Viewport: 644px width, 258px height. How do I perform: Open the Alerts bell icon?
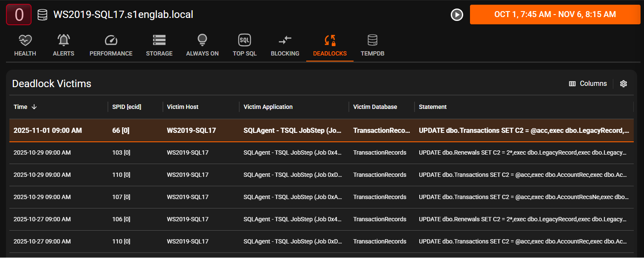[x=64, y=41]
